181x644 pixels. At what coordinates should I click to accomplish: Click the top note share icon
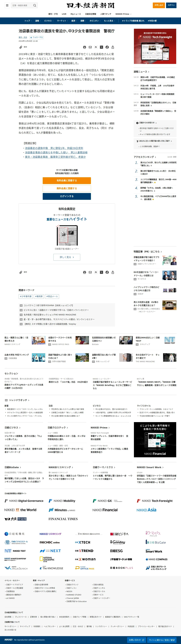pos(96,47)
